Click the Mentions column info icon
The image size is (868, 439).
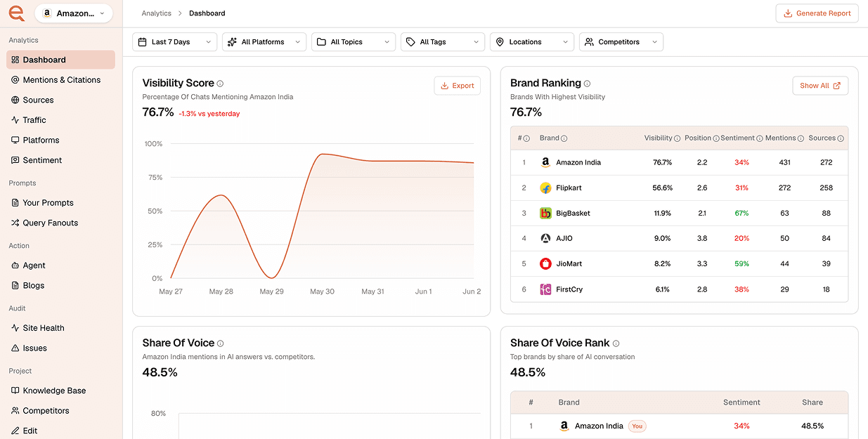click(x=801, y=138)
